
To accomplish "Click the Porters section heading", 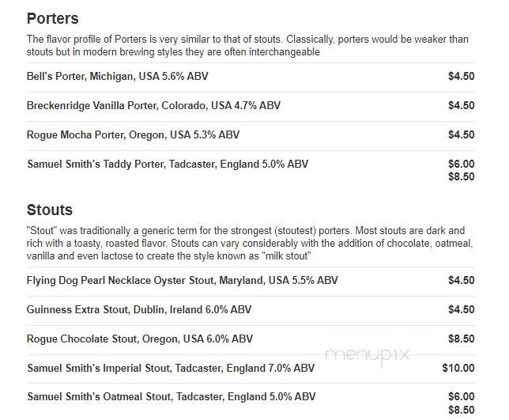I will click(53, 18).
